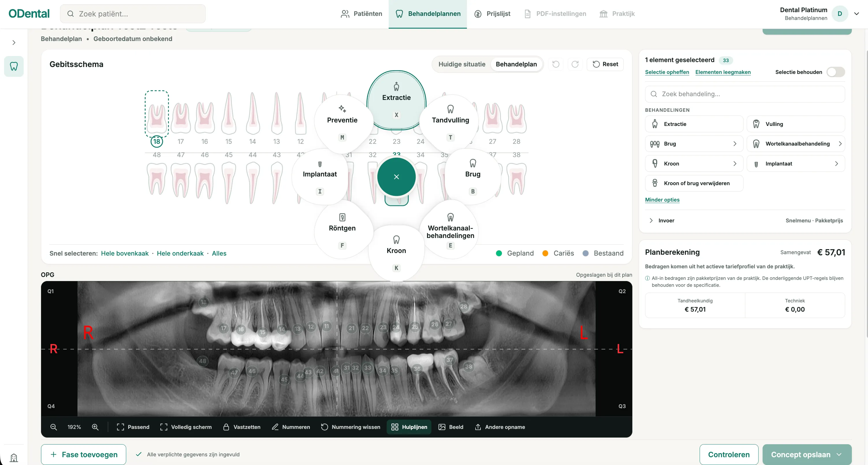Pick Implantaat in the radial menu
The height and width of the screenshot is (465, 868).
coord(320,176)
